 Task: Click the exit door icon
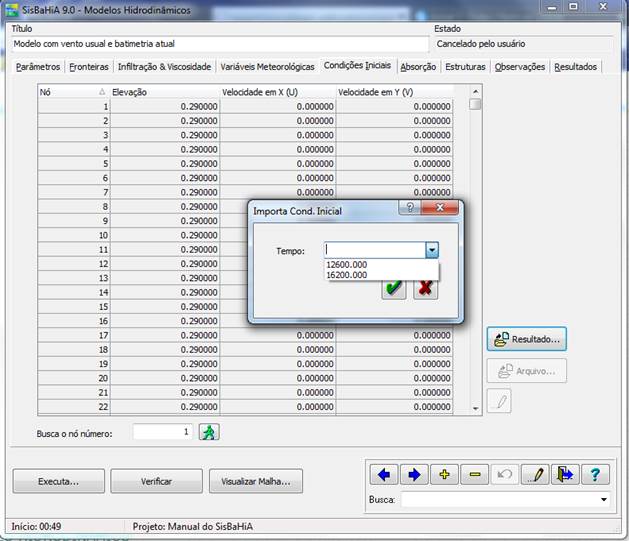565,474
